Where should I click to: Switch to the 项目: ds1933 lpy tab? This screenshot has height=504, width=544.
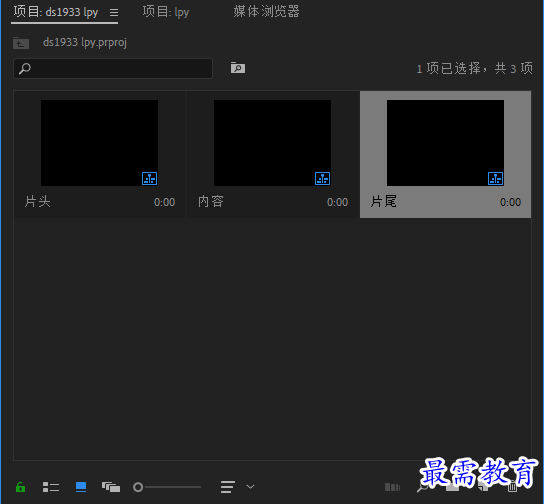click(56, 12)
